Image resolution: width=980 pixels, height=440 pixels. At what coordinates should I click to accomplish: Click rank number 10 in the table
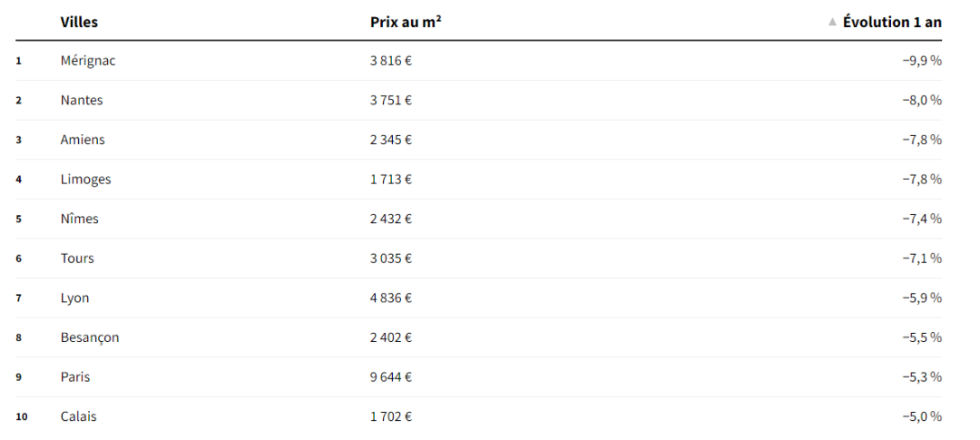coord(22,416)
